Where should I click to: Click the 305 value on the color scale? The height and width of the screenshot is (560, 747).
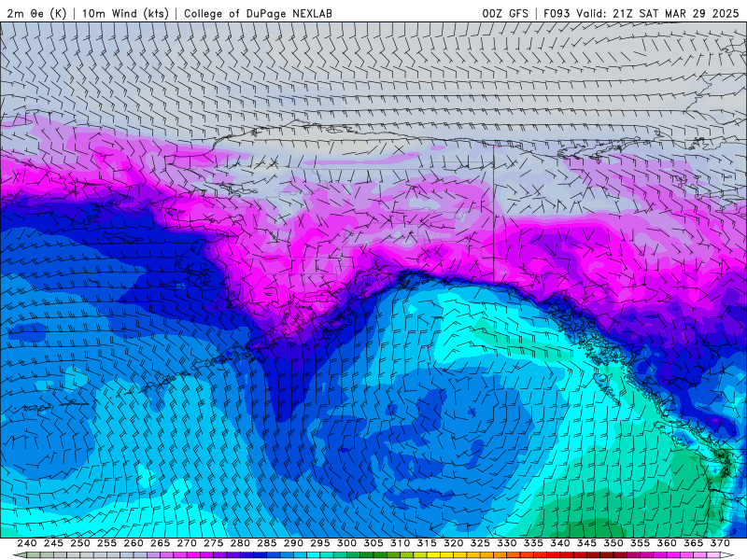[x=373, y=543]
